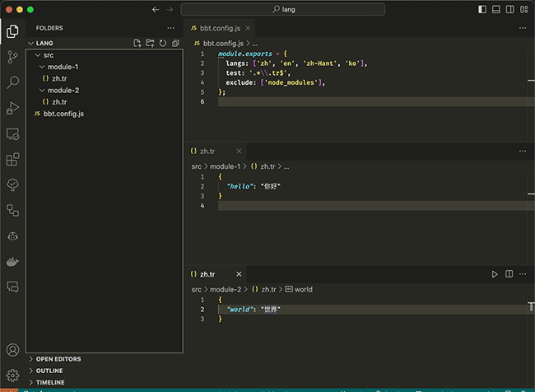Image resolution: width=535 pixels, height=392 pixels.
Task: Click the run button in bottom editor
Action: (495, 274)
